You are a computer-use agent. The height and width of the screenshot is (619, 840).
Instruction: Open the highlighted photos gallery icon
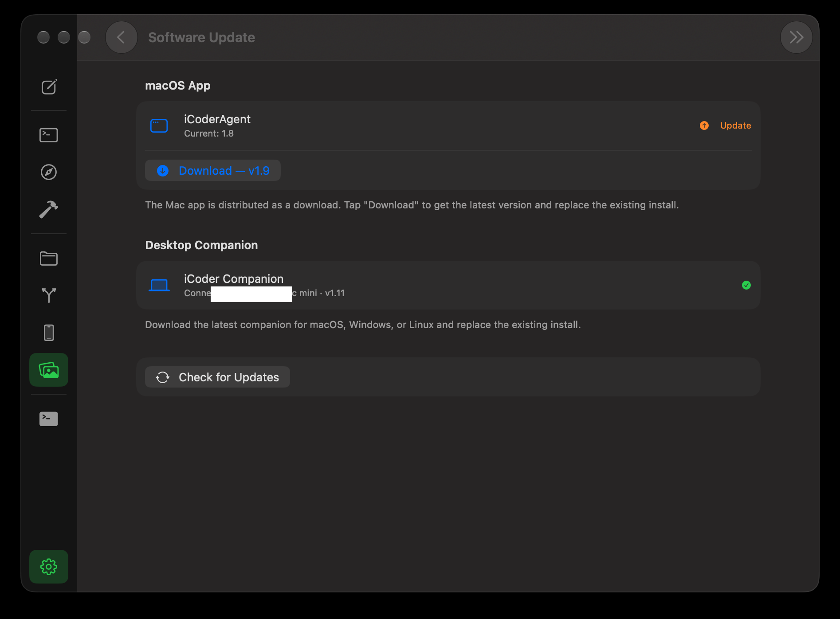(x=49, y=370)
